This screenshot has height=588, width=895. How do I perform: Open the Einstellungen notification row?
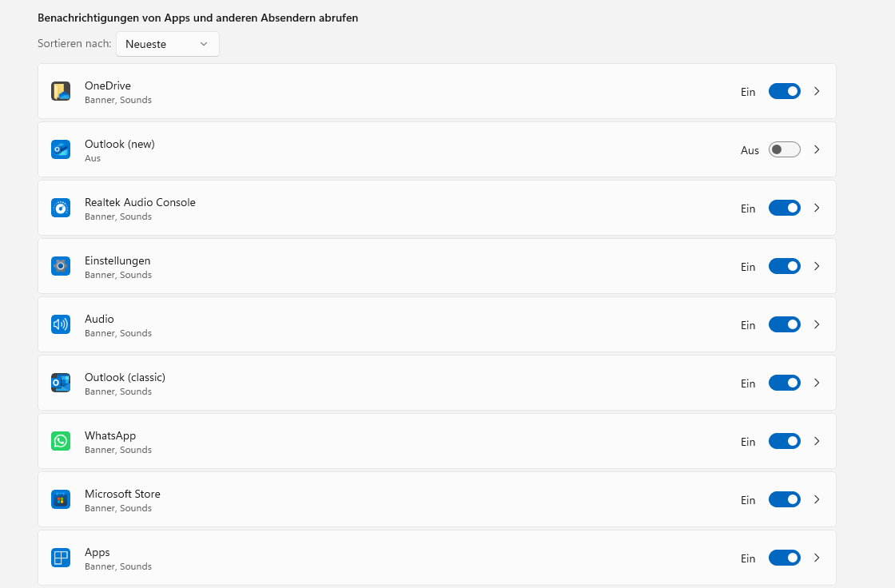(400, 266)
